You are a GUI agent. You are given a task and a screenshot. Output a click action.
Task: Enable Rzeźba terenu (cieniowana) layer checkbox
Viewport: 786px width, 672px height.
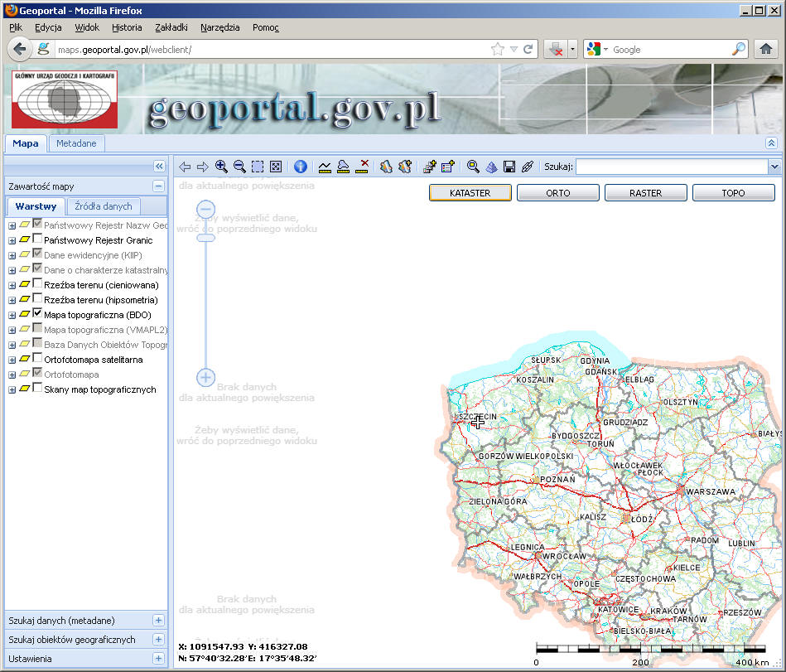coord(37,283)
